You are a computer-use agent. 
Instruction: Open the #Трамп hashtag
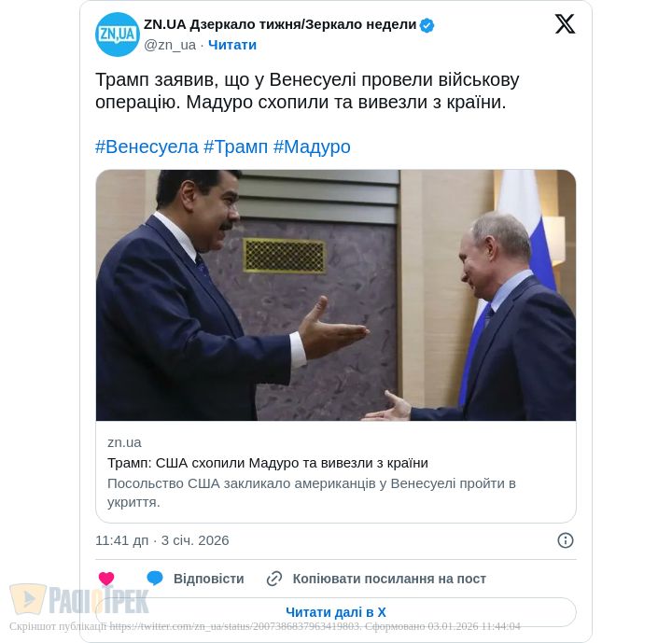(x=236, y=147)
